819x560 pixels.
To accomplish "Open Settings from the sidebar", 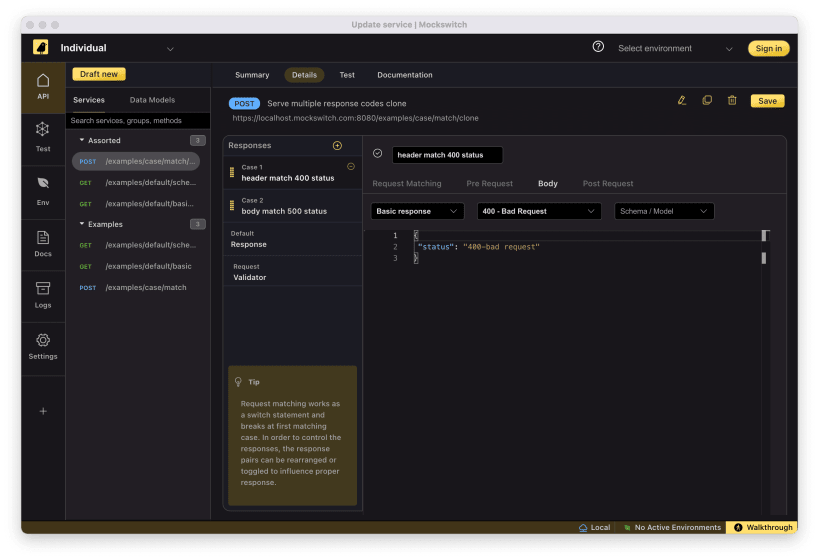I will 43,347.
